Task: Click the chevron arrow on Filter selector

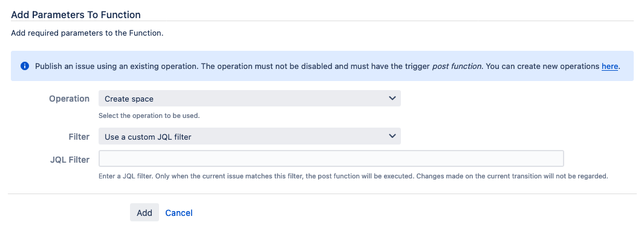Action: coord(392,136)
